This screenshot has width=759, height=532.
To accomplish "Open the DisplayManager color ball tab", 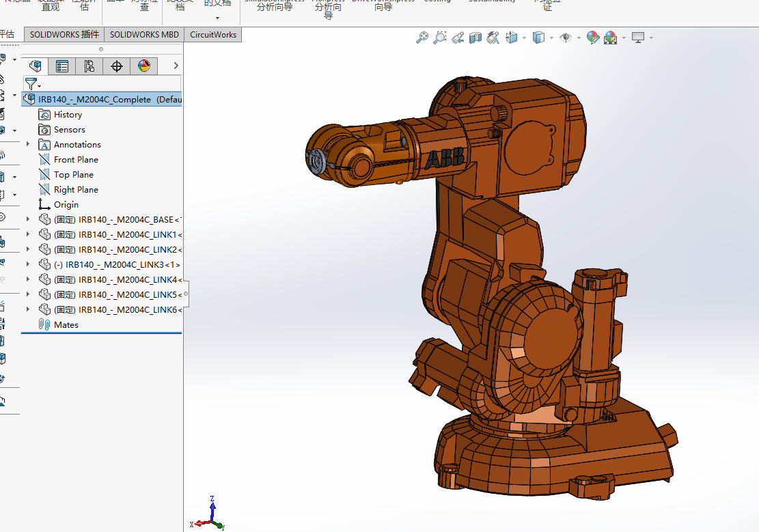I will 143,66.
